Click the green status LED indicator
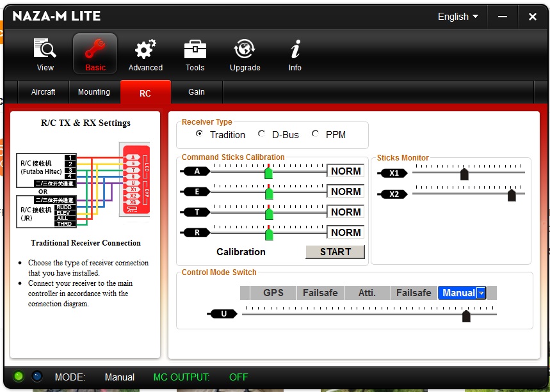The height and width of the screenshot is (392, 550). [18, 377]
